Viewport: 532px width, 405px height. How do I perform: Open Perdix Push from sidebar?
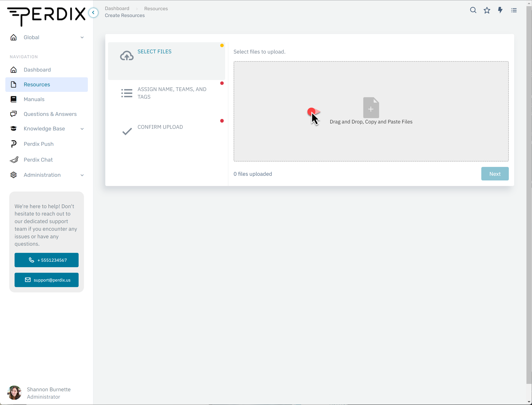47,144
